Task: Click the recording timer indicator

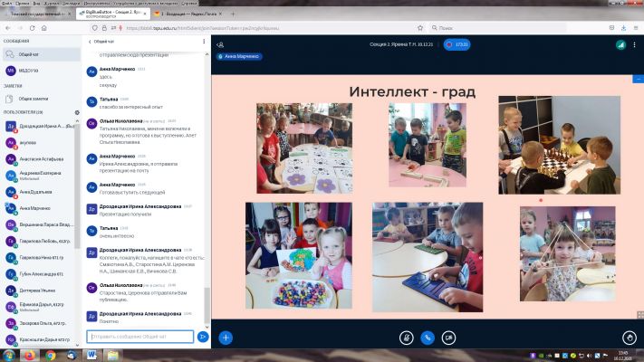Action: pyautogui.click(x=463, y=43)
